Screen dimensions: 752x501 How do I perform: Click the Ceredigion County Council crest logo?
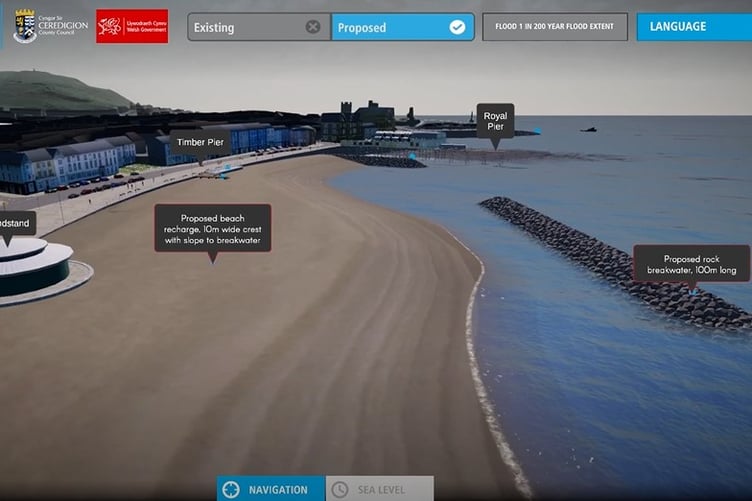[25, 26]
